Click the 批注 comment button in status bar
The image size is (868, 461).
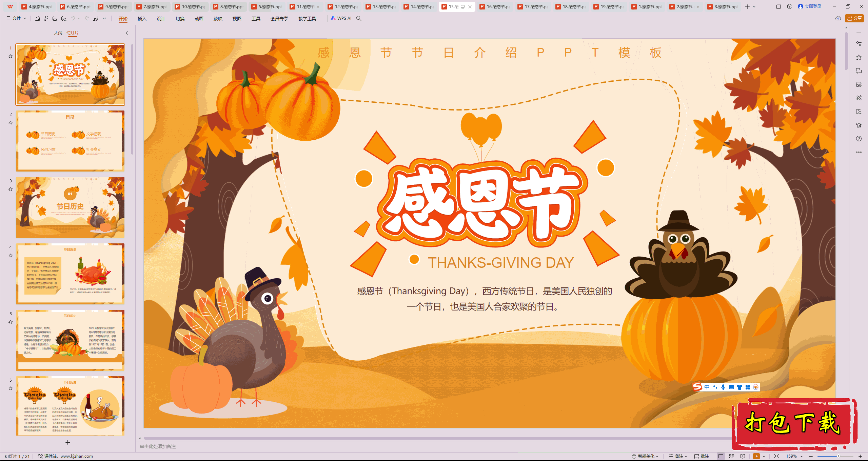tap(702, 456)
